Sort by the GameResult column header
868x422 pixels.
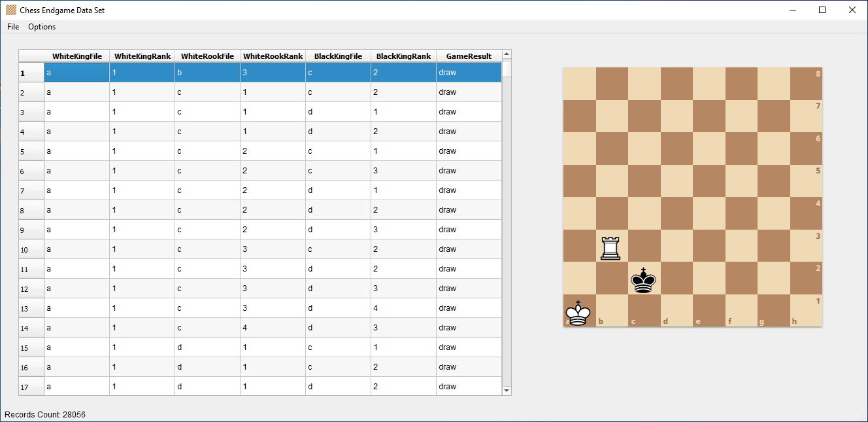pos(468,56)
